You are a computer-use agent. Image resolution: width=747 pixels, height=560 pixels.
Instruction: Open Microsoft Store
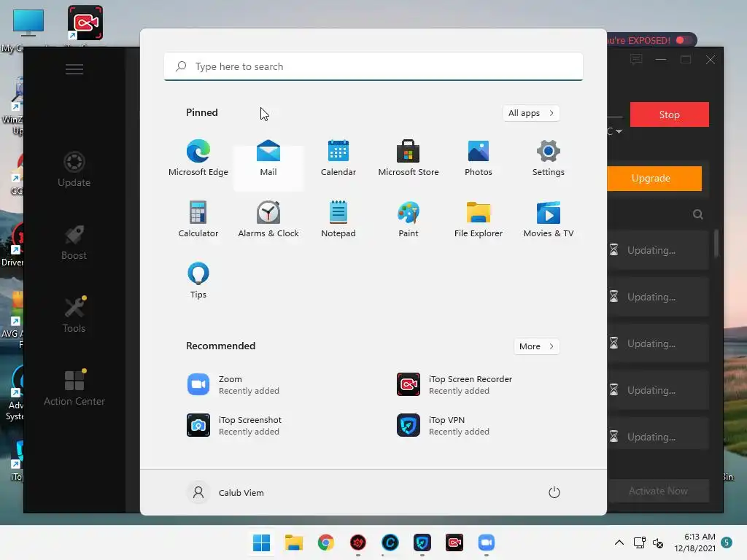pos(409,158)
